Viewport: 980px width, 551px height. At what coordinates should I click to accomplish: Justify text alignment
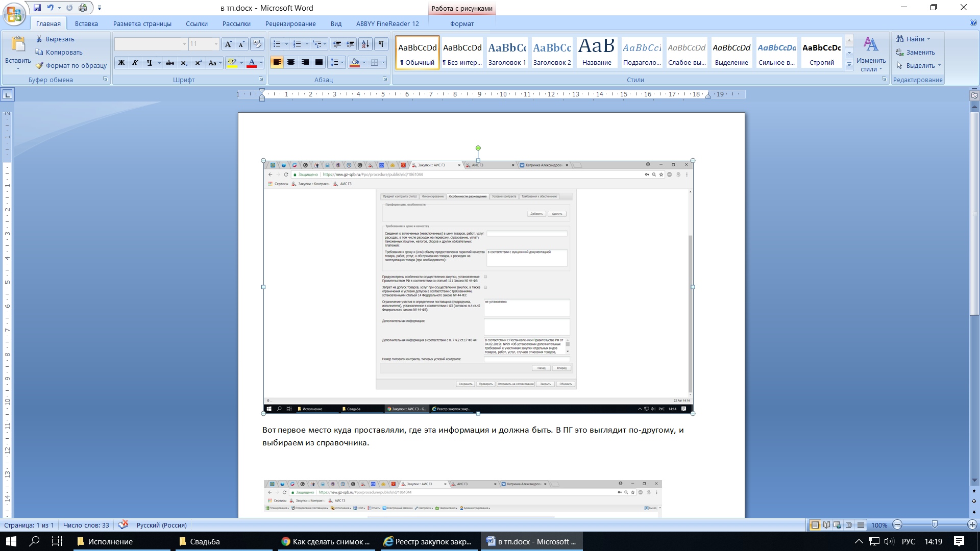[319, 62]
